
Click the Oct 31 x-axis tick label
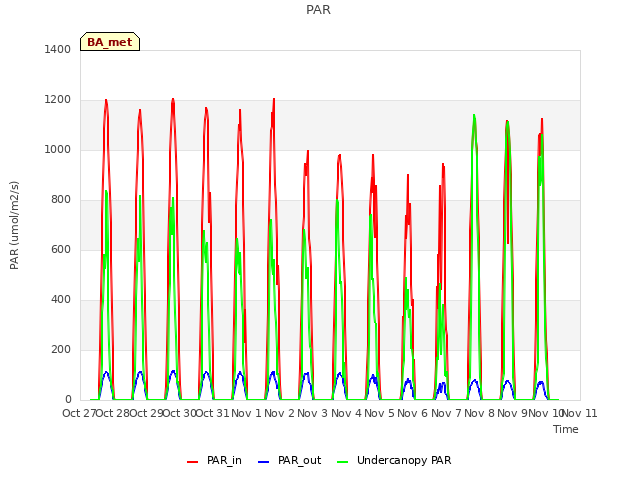pyautogui.click(x=212, y=413)
